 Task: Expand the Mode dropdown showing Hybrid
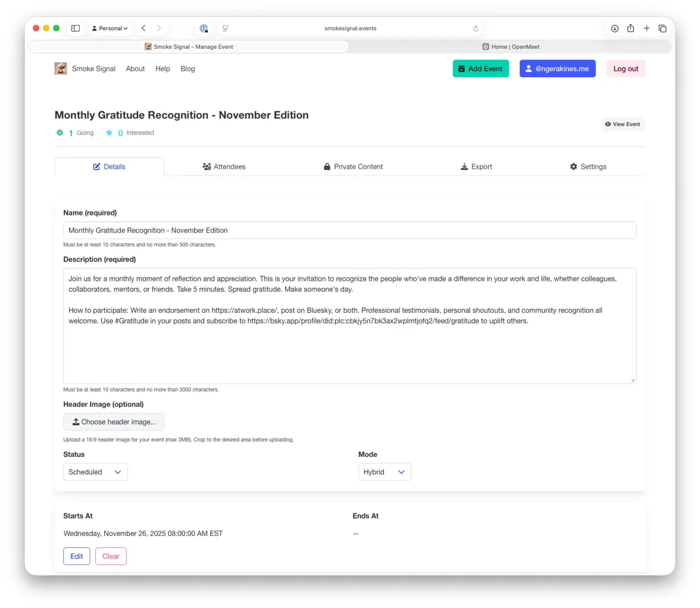click(x=385, y=472)
